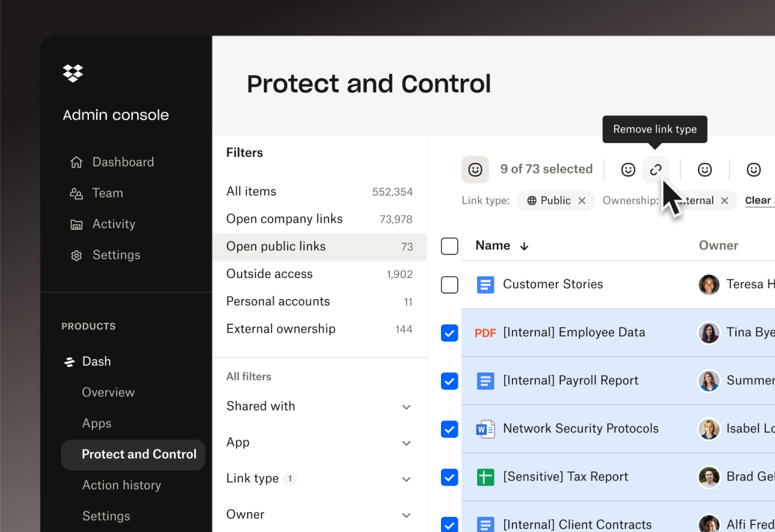
Task: Click the Word icon for Network Security Protocols
Action: [485, 429]
